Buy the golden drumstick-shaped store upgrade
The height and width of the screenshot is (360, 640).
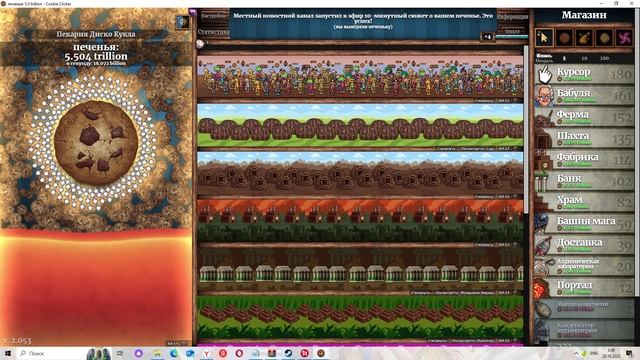click(584, 38)
